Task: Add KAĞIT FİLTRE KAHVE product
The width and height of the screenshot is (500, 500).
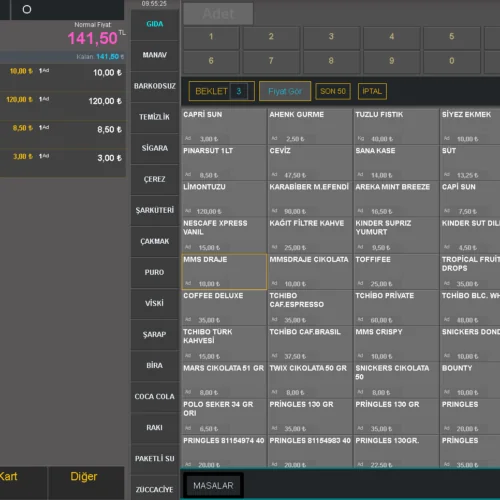Action: [310, 235]
